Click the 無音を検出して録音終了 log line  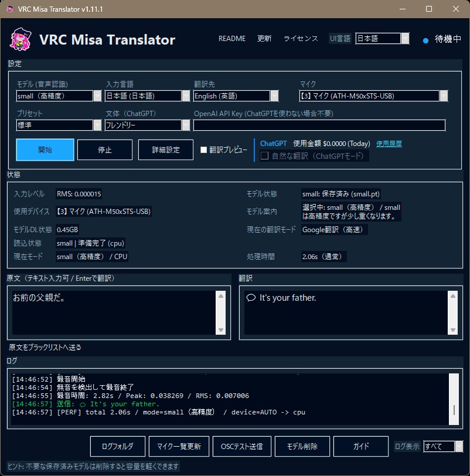click(x=73, y=387)
